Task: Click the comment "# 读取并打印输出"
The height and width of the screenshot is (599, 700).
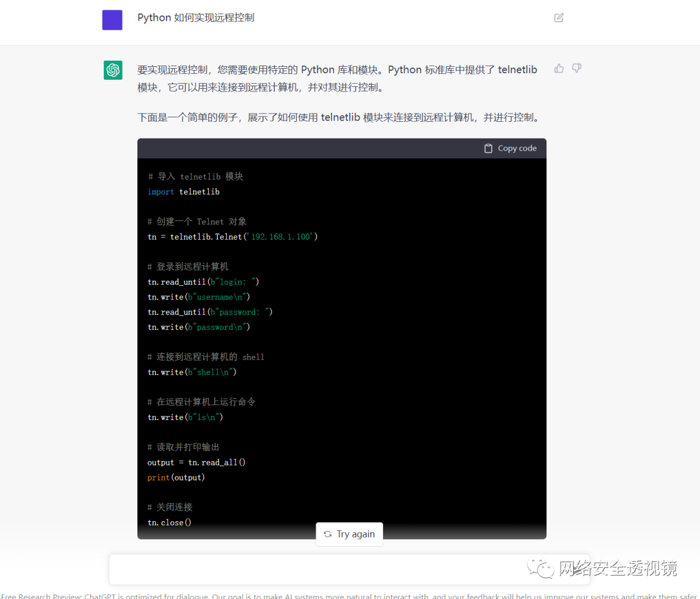Action: coord(183,447)
